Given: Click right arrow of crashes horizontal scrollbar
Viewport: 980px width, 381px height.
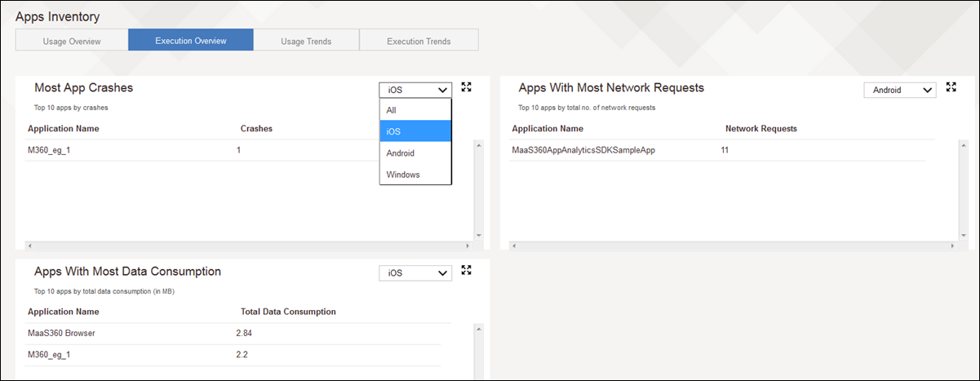Looking at the screenshot, I should (468, 246).
